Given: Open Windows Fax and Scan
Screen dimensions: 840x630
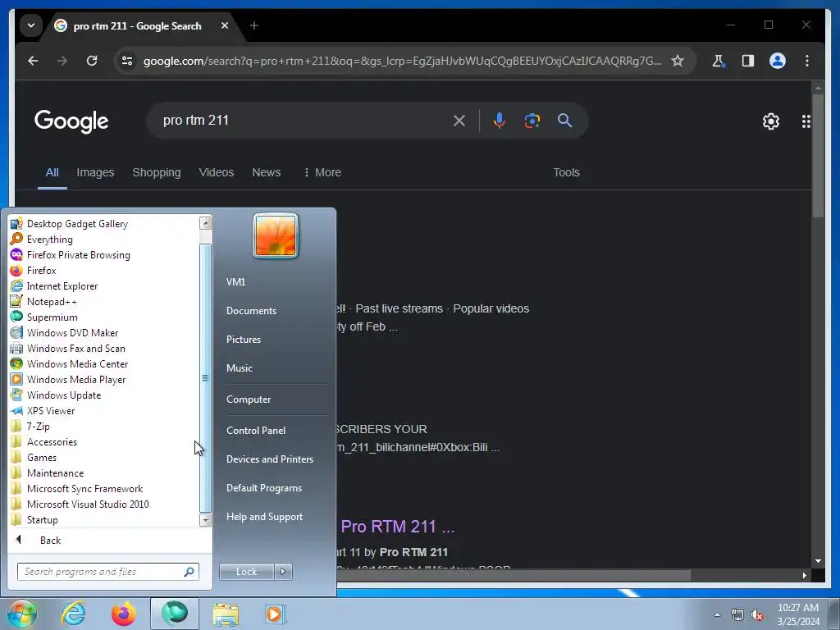Looking at the screenshot, I should [76, 348].
